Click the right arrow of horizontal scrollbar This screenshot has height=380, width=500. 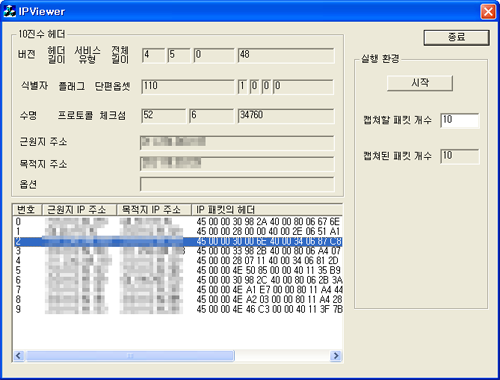[336, 356]
